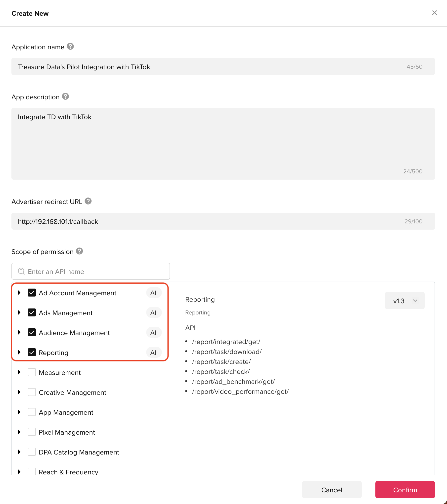Select the Reporting permission item

(53, 353)
